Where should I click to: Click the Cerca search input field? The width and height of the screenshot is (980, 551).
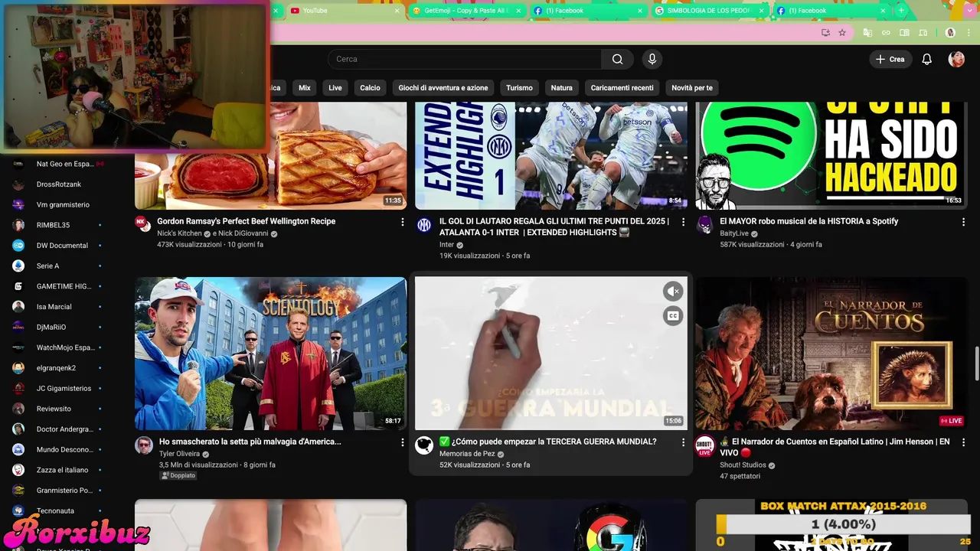pyautogui.click(x=465, y=59)
